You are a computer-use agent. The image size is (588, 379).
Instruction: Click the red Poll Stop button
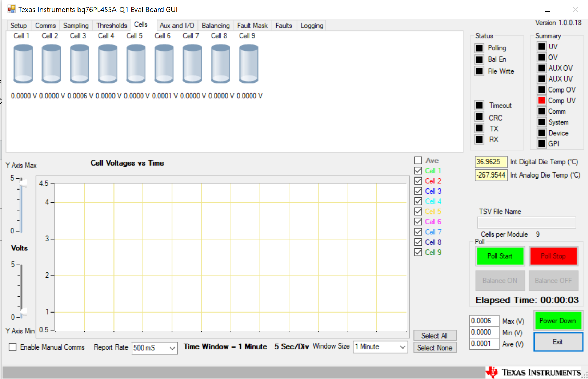(x=553, y=256)
